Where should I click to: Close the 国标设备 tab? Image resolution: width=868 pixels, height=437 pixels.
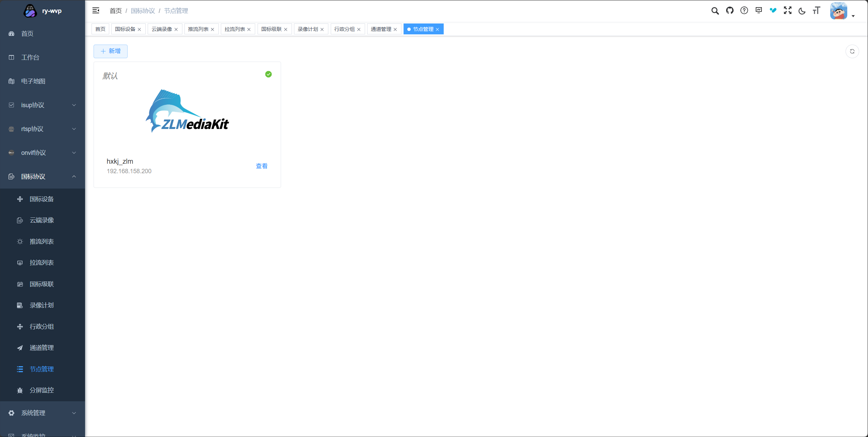pos(139,30)
